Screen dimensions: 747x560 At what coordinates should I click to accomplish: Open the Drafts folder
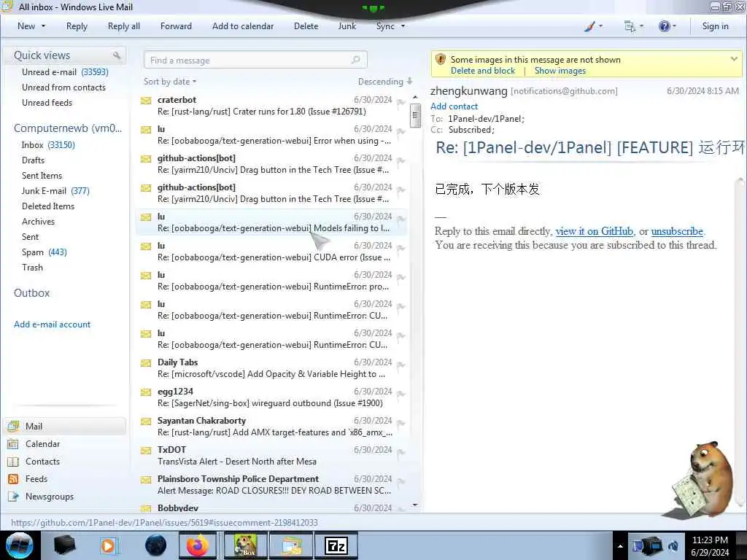[33, 160]
